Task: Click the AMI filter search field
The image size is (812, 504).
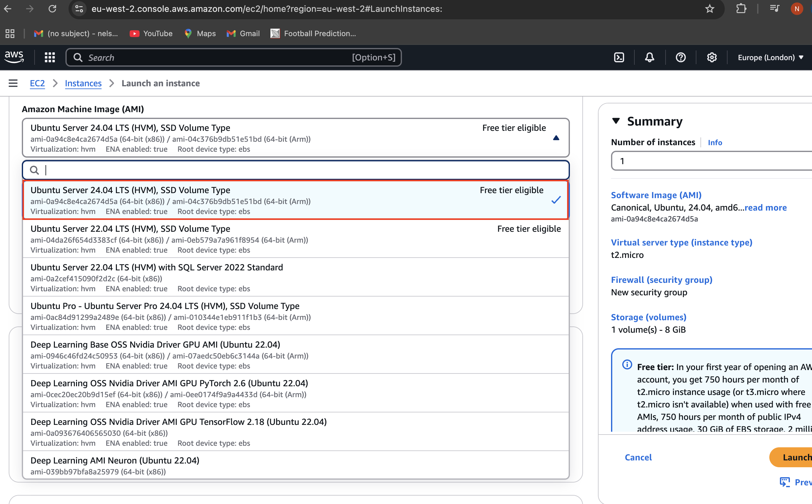Action: pyautogui.click(x=296, y=170)
